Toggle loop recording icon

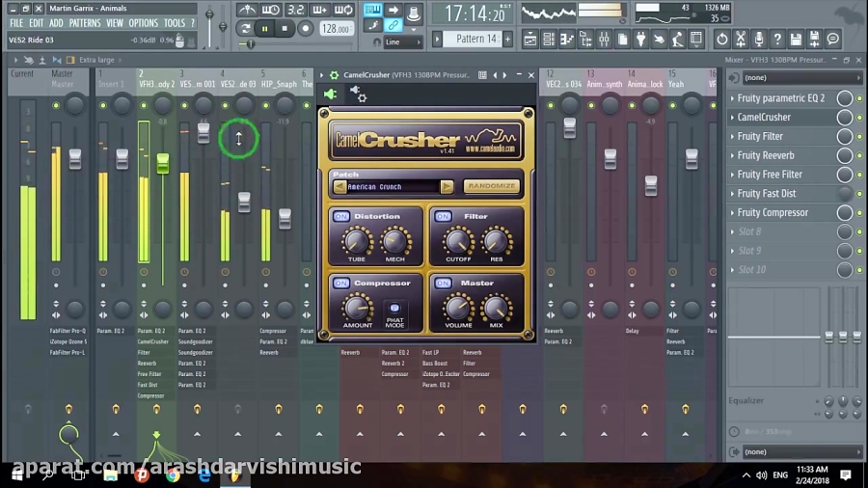[x=343, y=10]
